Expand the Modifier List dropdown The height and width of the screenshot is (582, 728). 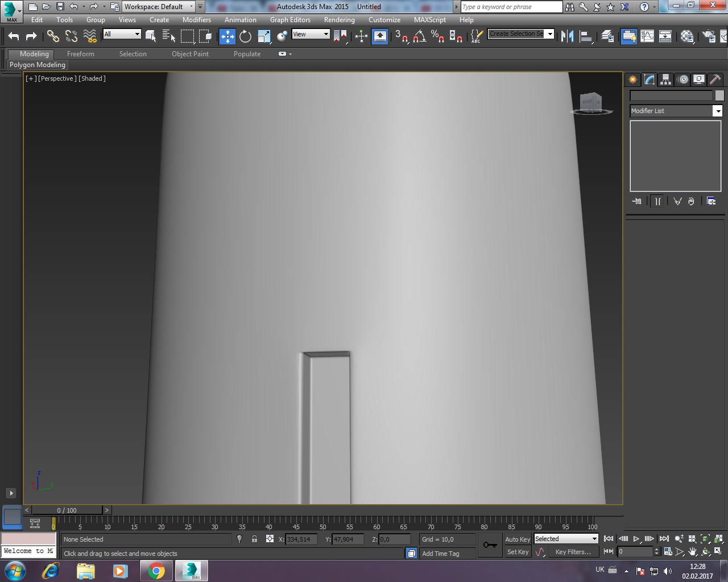click(x=718, y=111)
